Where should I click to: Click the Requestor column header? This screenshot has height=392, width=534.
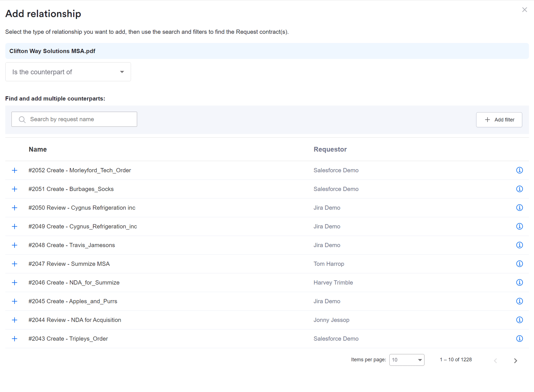click(330, 149)
